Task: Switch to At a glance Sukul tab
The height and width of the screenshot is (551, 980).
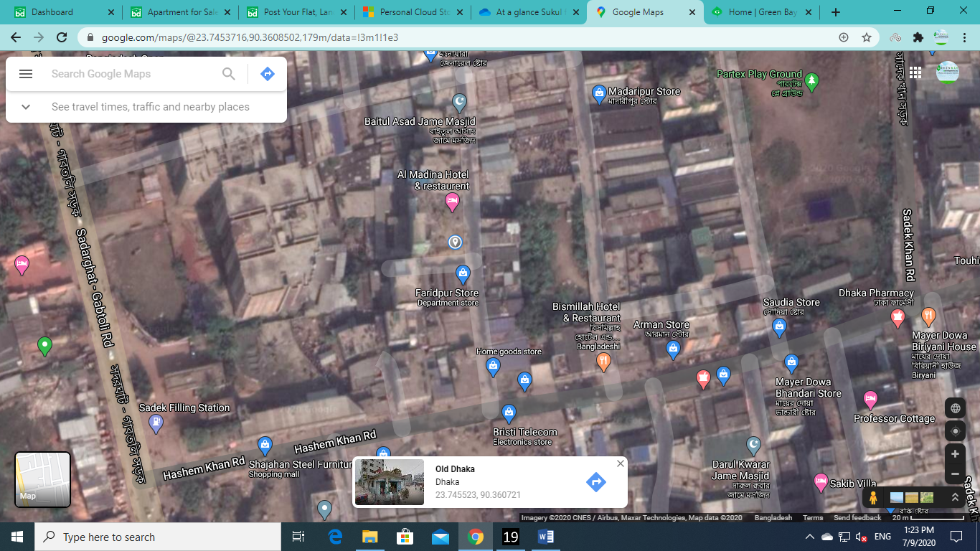Action: 529,12
